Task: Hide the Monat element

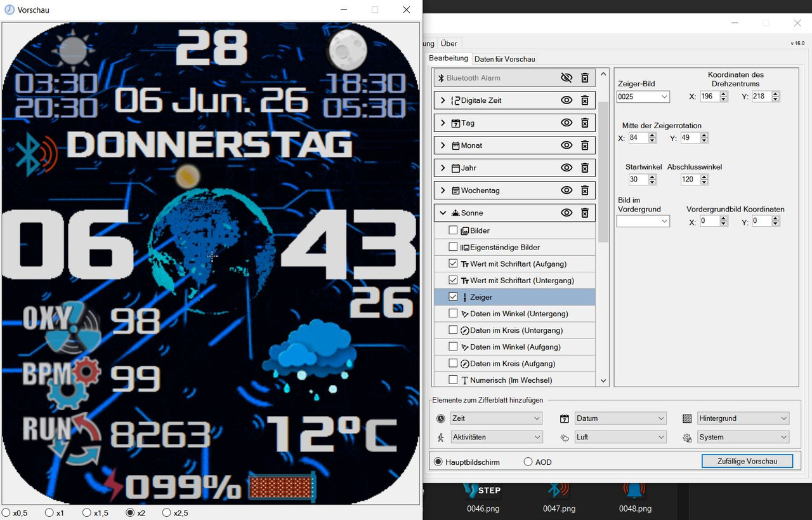Action: pyautogui.click(x=566, y=145)
